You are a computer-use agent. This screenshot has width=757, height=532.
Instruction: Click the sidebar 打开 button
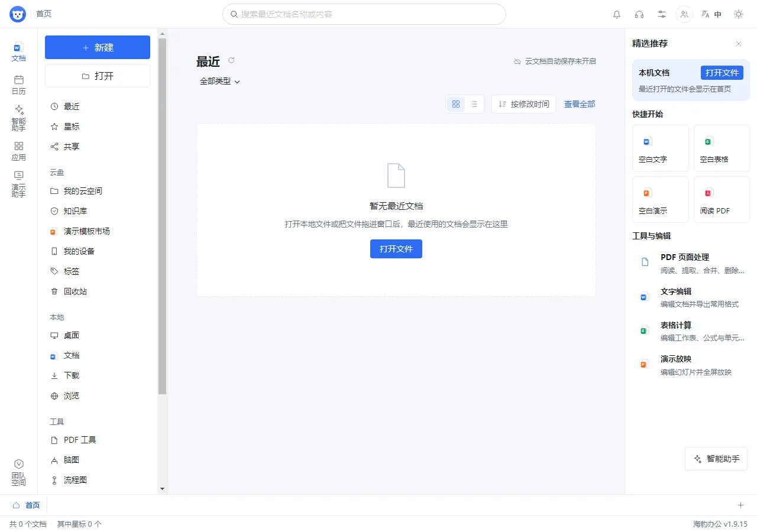98,76
